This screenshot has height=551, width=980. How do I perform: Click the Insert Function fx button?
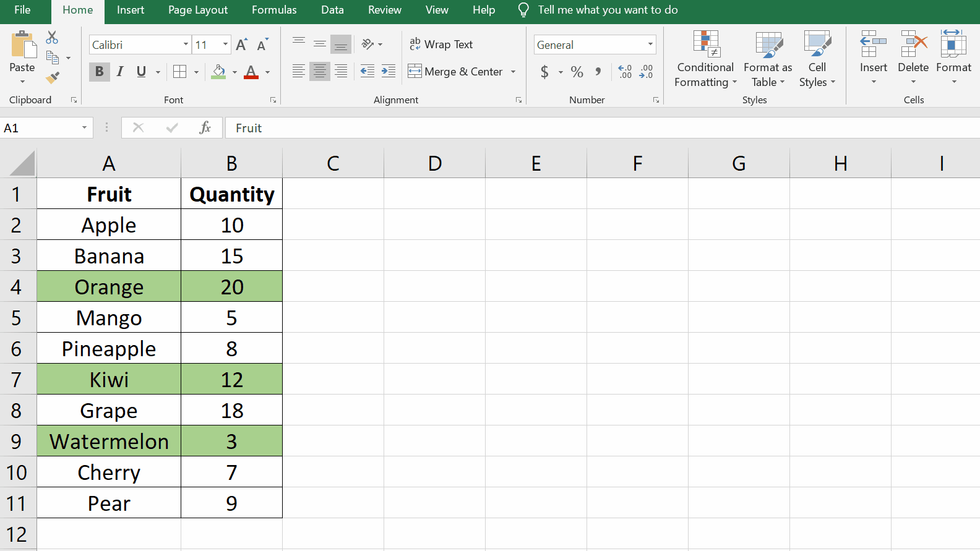(205, 128)
